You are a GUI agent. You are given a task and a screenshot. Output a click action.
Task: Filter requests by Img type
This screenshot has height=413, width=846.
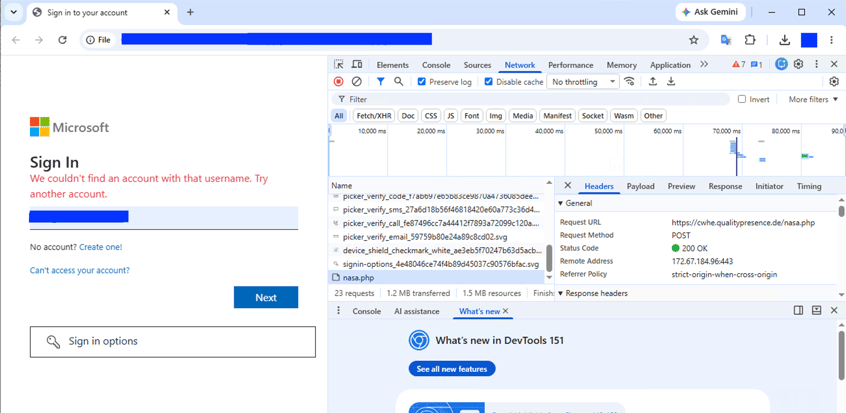495,116
